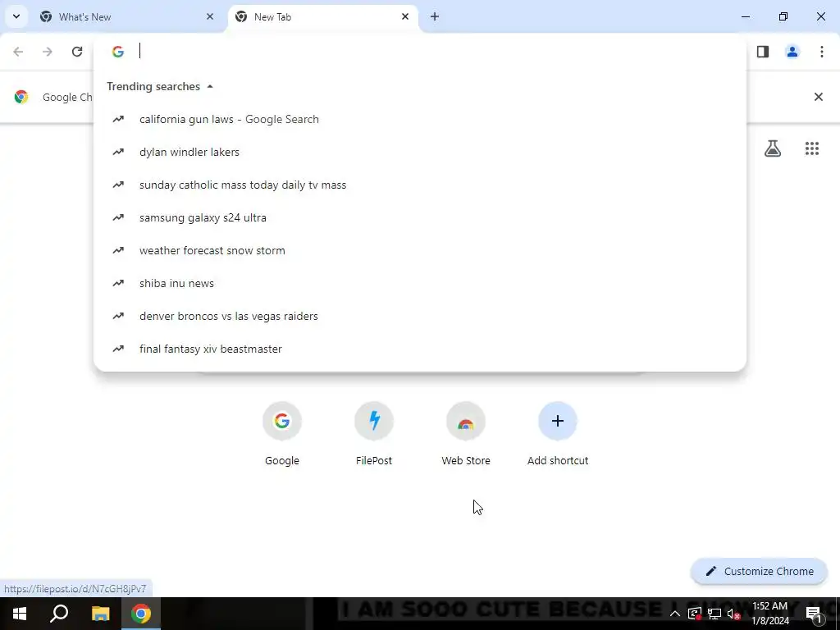The height and width of the screenshot is (630, 840).
Task: Select suggestion sunday catholic mass today
Action: pyautogui.click(x=419, y=185)
